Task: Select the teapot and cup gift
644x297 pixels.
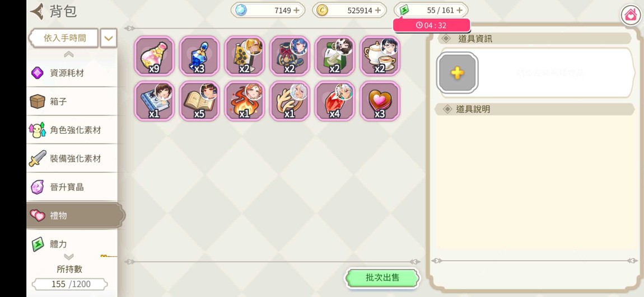Action: pyautogui.click(x=380, y=56)
